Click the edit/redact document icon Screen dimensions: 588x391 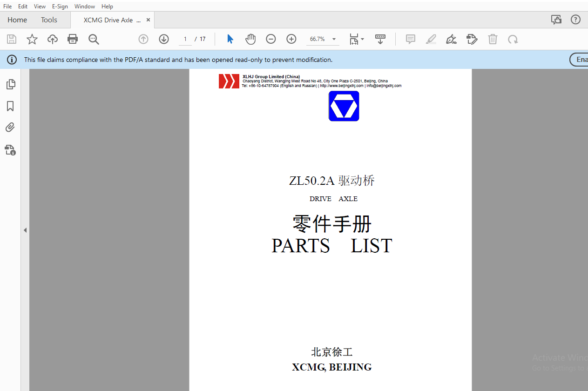click(x=472, y=39)
